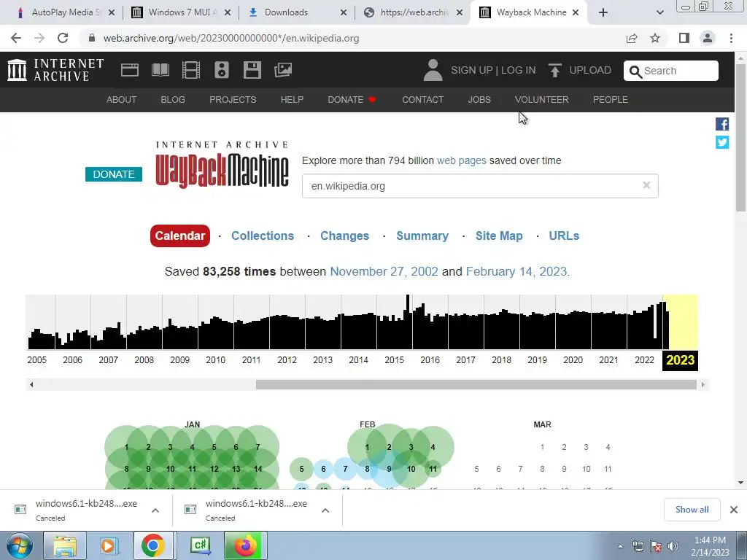This screenshot has height=560, width=747.
Task: Expand the tab search dropdown
Action: (659, 12)
